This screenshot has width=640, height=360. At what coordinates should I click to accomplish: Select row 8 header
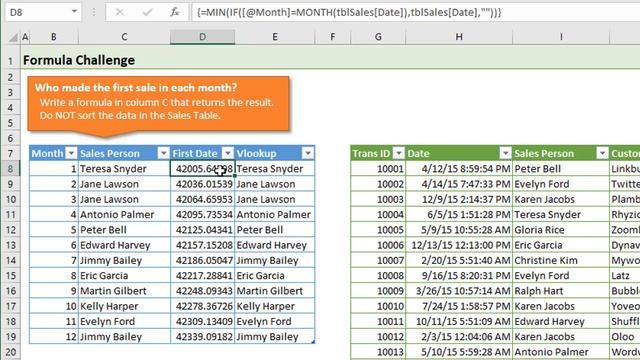tap(10, 169)
